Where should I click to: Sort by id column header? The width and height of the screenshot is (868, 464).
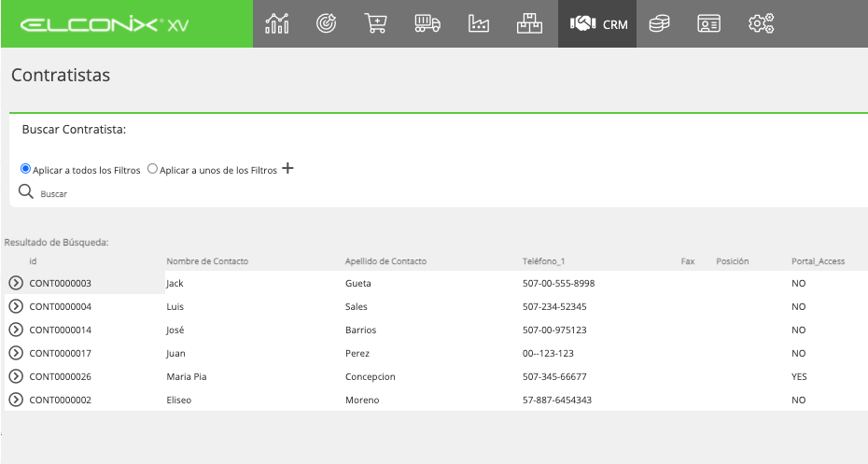pos(33,260)
